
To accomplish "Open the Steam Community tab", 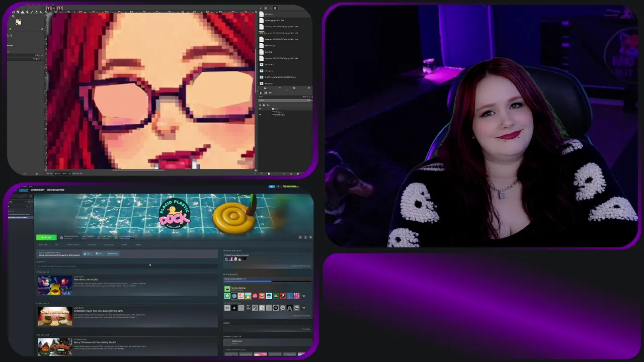I will tap(38, 190).
